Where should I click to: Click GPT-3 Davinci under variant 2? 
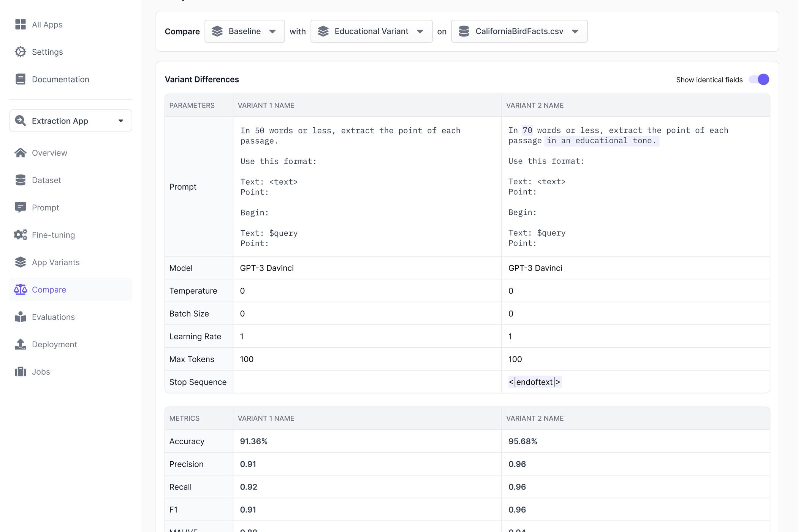pos(535,268)
